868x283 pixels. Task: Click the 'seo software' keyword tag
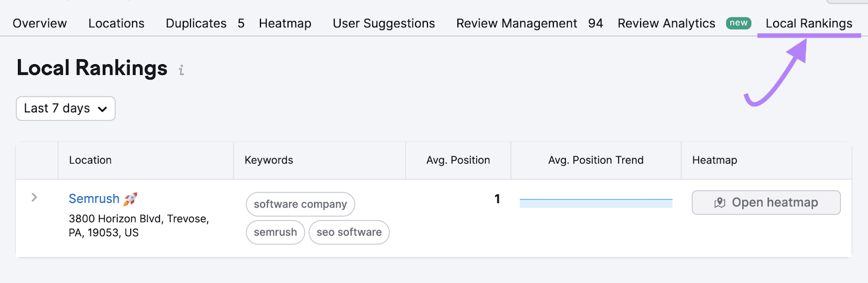[349, 232]
